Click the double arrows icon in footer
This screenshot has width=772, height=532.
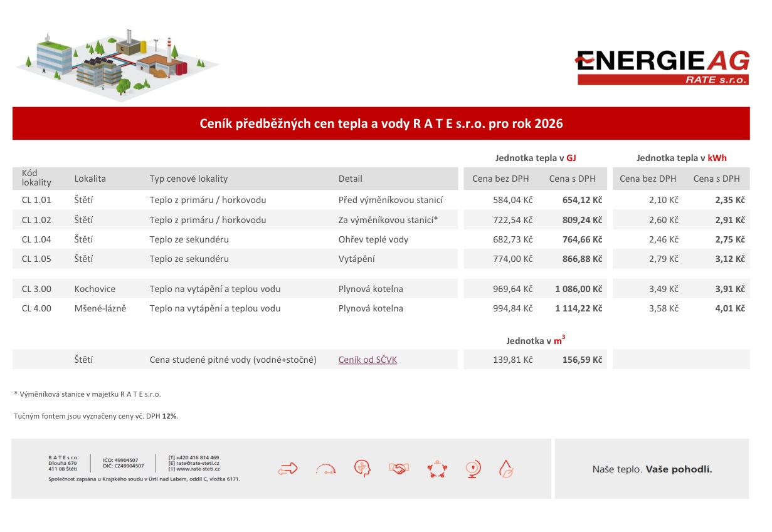click(x=287, y=468)
